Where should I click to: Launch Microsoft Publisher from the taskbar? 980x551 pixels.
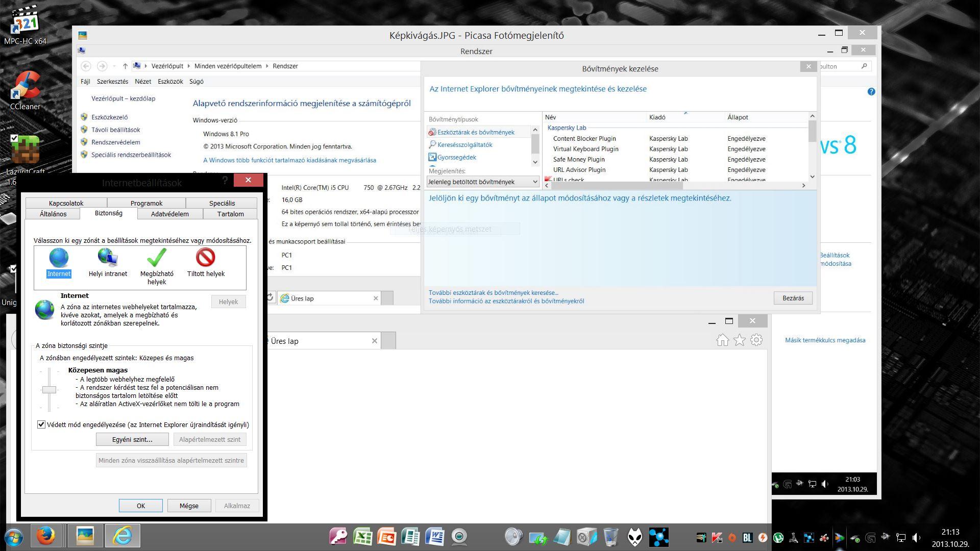(410, 537)
